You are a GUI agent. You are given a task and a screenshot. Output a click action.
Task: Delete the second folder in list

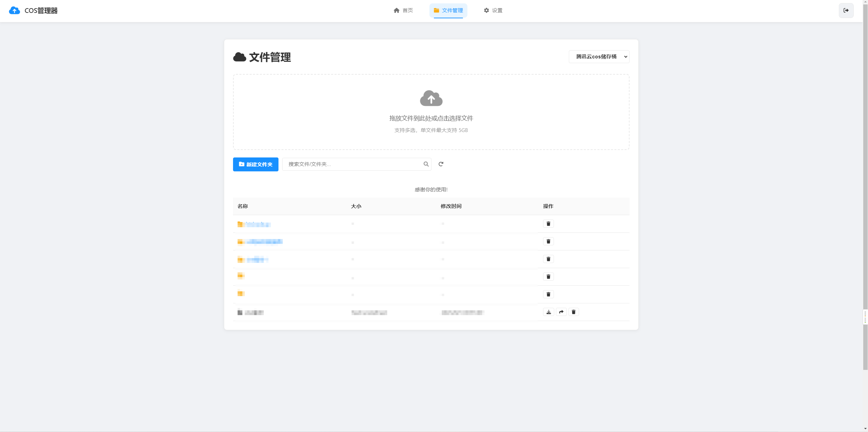pos(548,241)
